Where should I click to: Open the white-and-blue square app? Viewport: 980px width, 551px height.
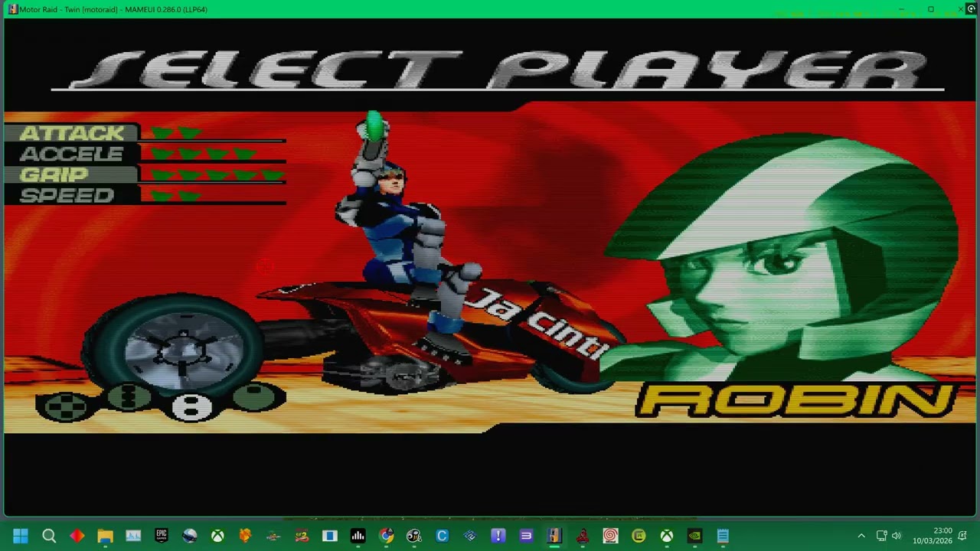pyautogui.click(x=330, y=536)
